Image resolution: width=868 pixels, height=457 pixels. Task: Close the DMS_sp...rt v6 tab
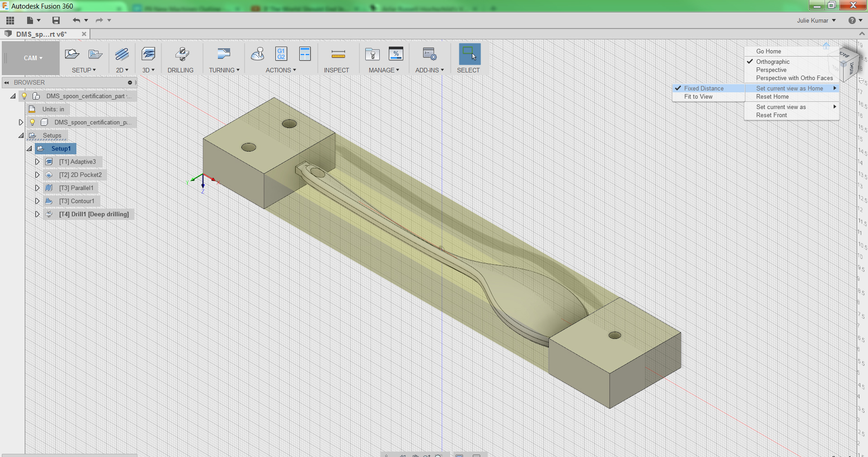tap(84, 34)
